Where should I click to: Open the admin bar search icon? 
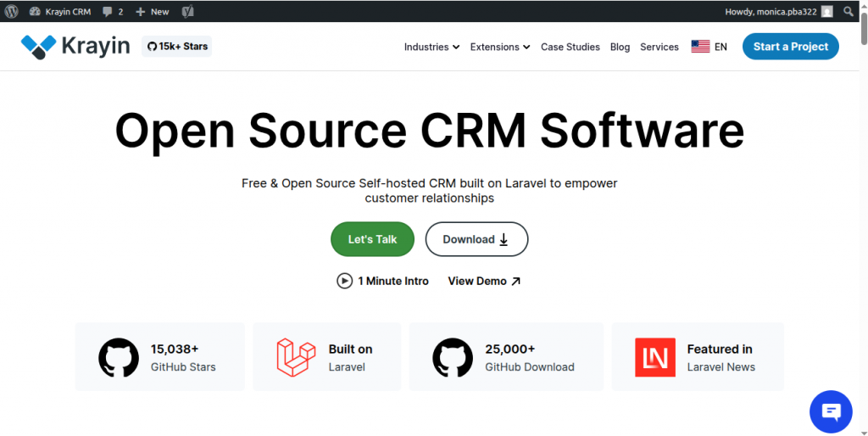[848, 11]
